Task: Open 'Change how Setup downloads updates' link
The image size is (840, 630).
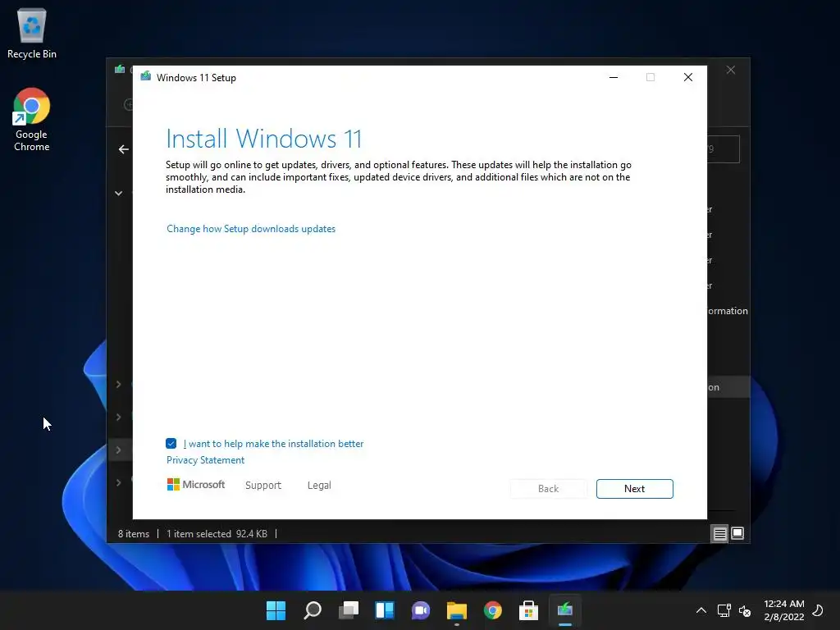Action: click(x=251, y=229)
